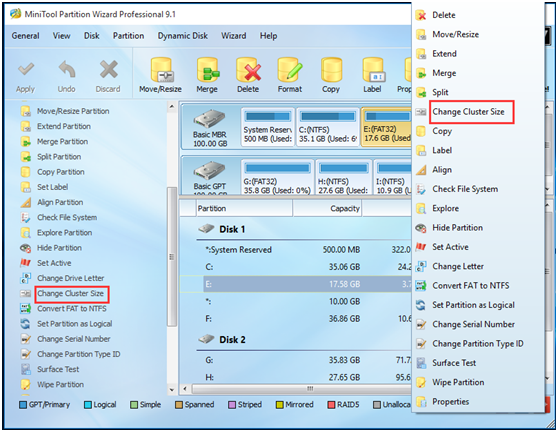Image resolution: width=558 pixels, height=432 pixels.
Task: Select the G:(FAT32) partition block
Action: point(277,178)
